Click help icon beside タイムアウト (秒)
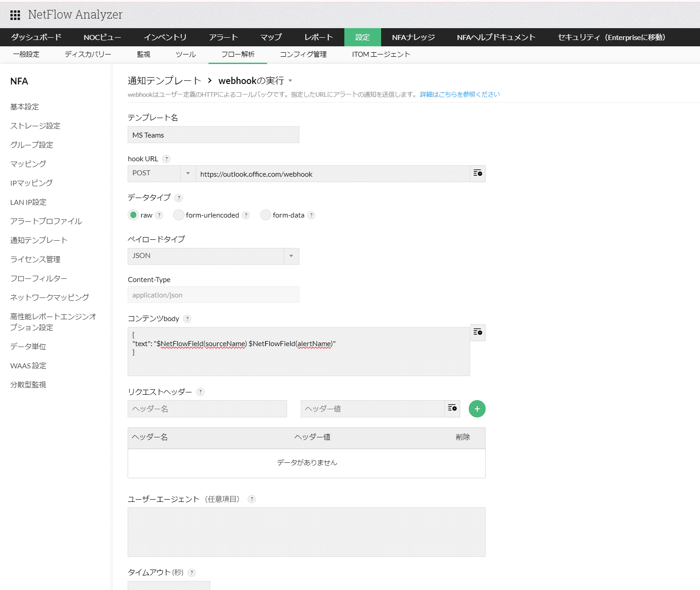 192,573
